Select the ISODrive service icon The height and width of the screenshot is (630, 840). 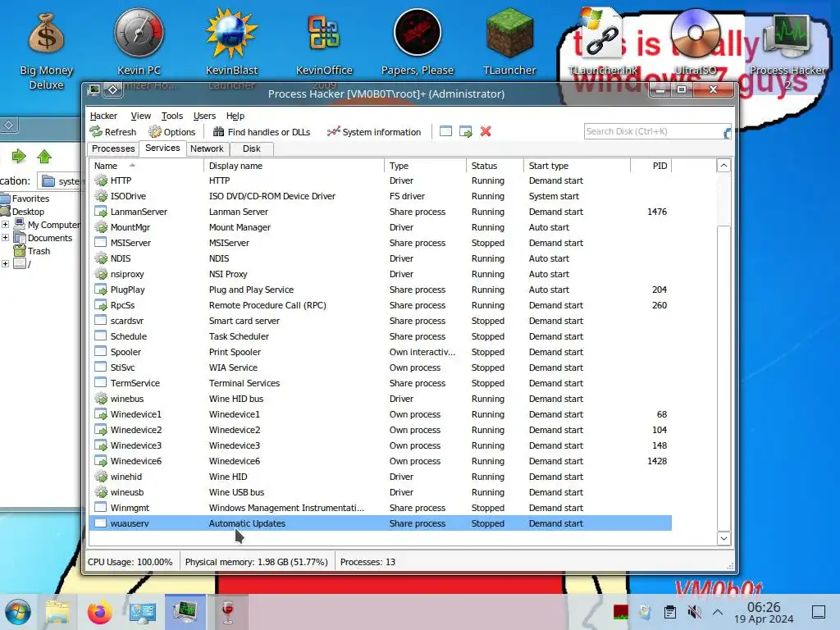pyautogui.click(x=101, y=196)
